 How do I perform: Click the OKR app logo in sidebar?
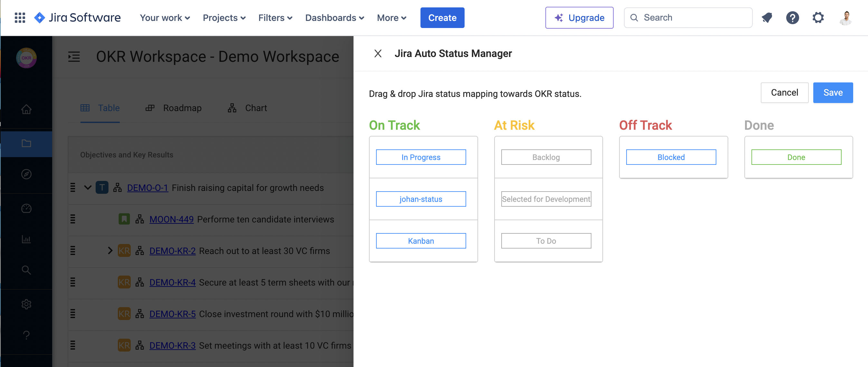click(x=26, y=58)
